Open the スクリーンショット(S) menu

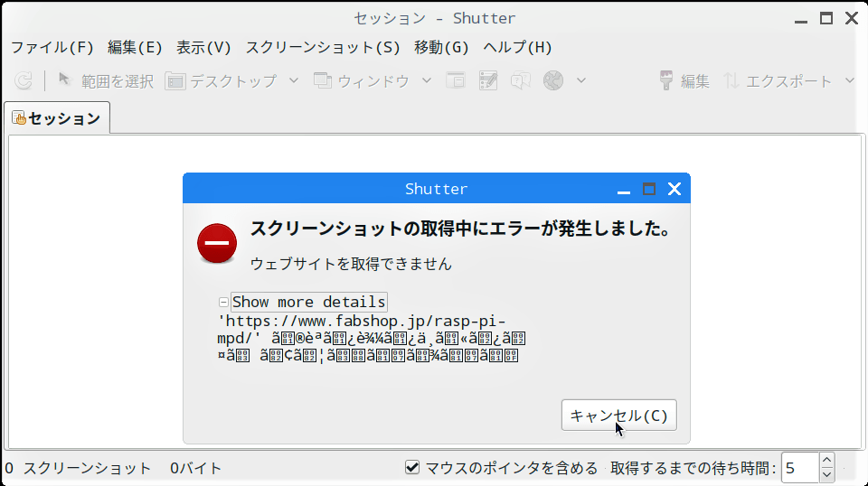(x=323, y=48)
